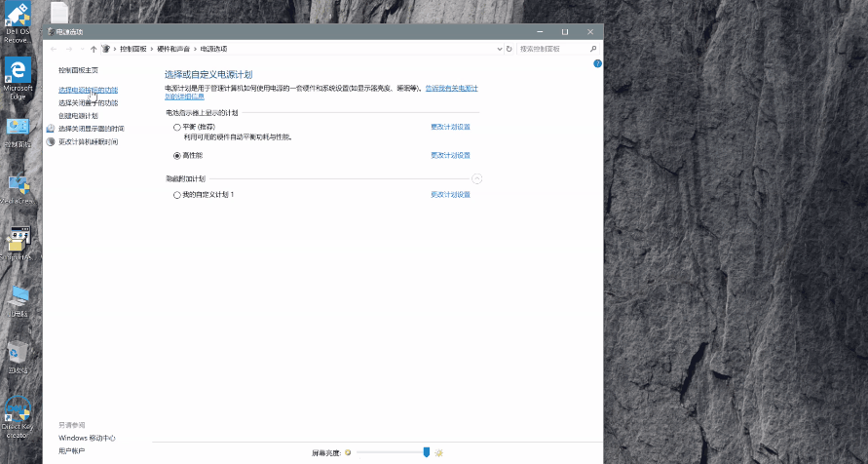Open the address bar history dropdown
This screenshot has height=464, width=868.
(x=500, y=49)
